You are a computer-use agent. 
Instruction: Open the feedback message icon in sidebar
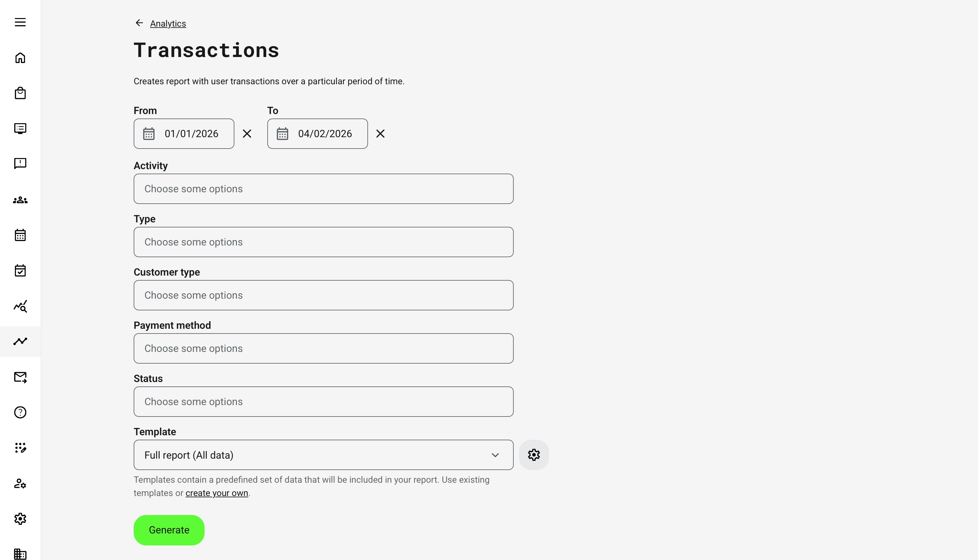(x=20, y=163)
